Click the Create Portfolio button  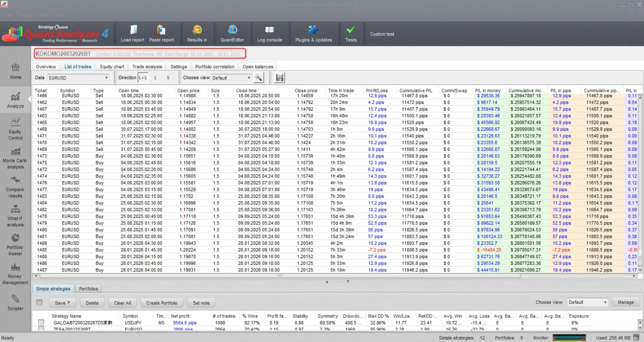point(162,303)
